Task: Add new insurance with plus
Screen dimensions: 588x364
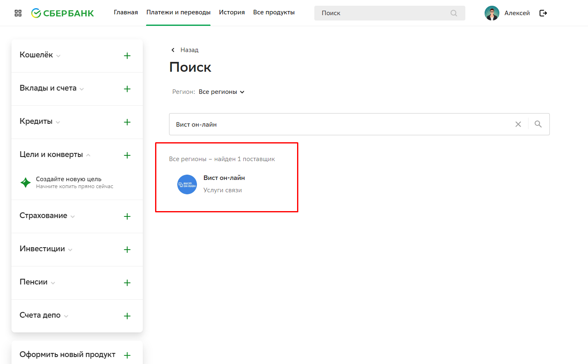Action: pyautogui.click(x=127, y=216)
